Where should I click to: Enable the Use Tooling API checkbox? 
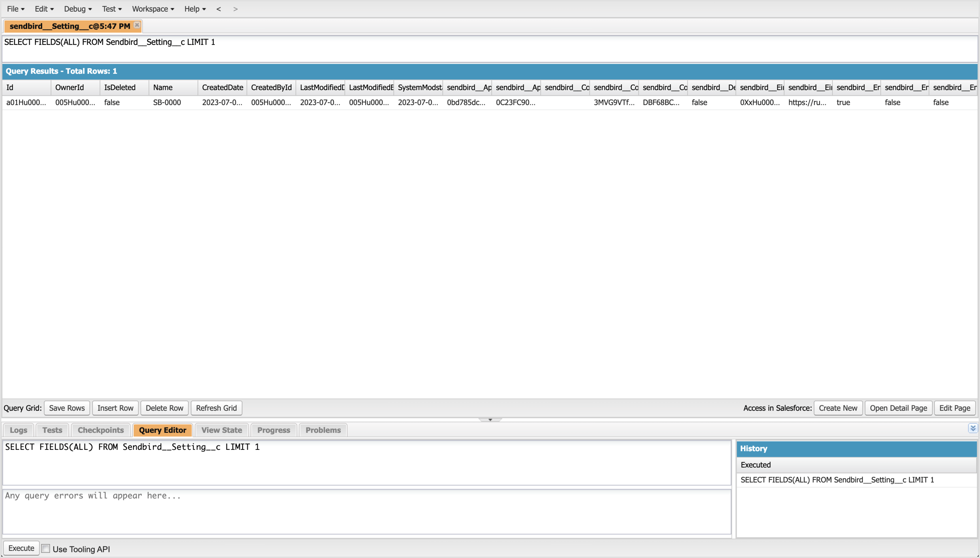click(x=46, y=548)
